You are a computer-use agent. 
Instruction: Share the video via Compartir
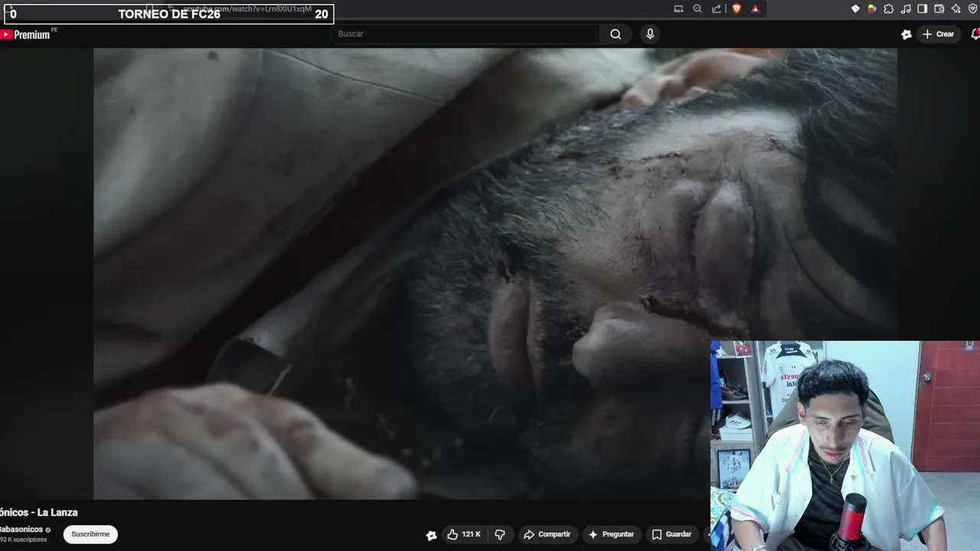tap(547, 534)
